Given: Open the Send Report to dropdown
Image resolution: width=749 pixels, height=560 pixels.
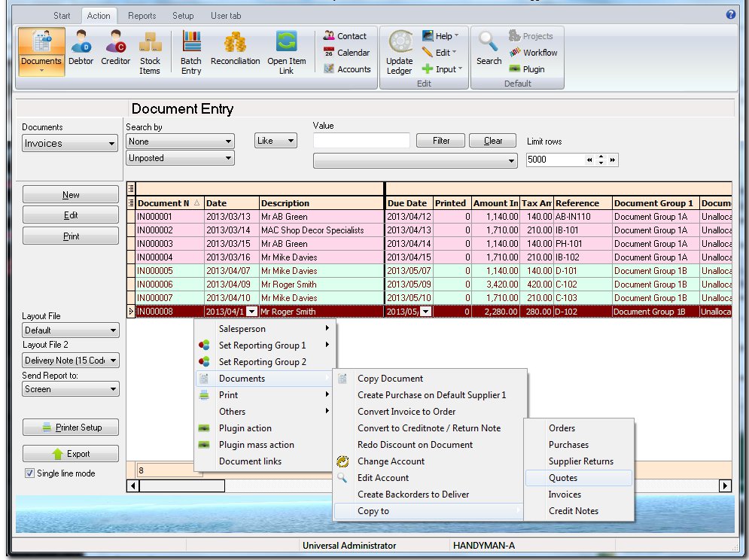Looking at the screenshot, I should click(x=70, y=388).
